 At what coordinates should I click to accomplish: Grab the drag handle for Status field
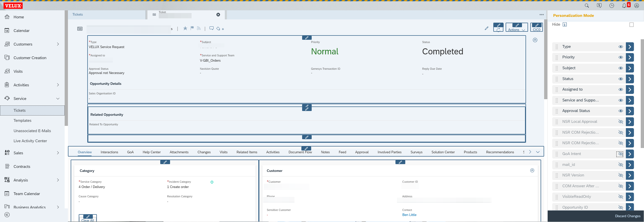[x=557, y=79]
